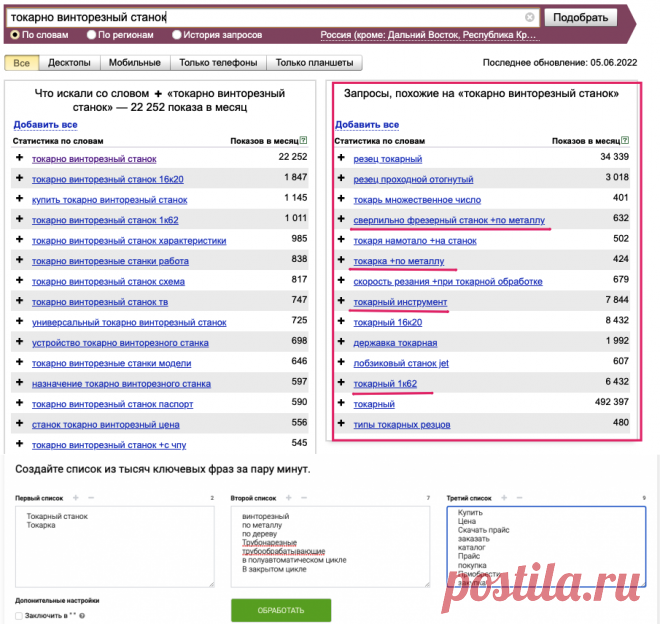Add 'сверлильно фрезерный станок' with plus icon
Viewport: 660px width, 624px height.
click(341, 219)
